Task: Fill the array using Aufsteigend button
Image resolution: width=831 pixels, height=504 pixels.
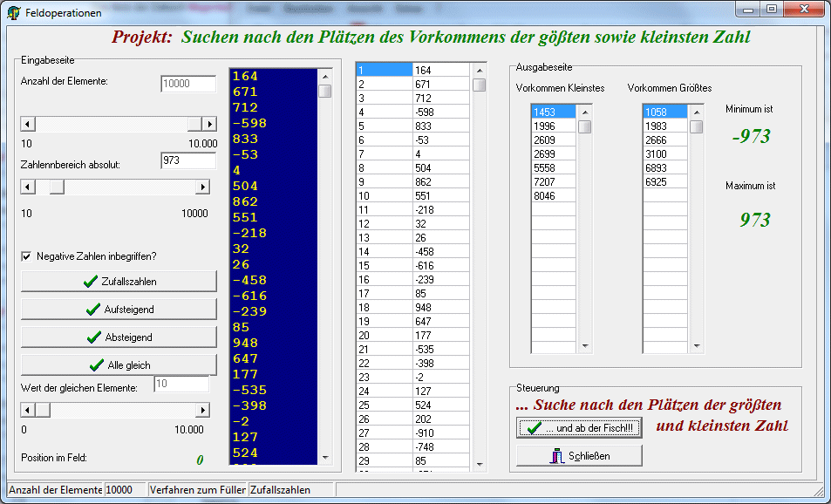Action: 119,309
